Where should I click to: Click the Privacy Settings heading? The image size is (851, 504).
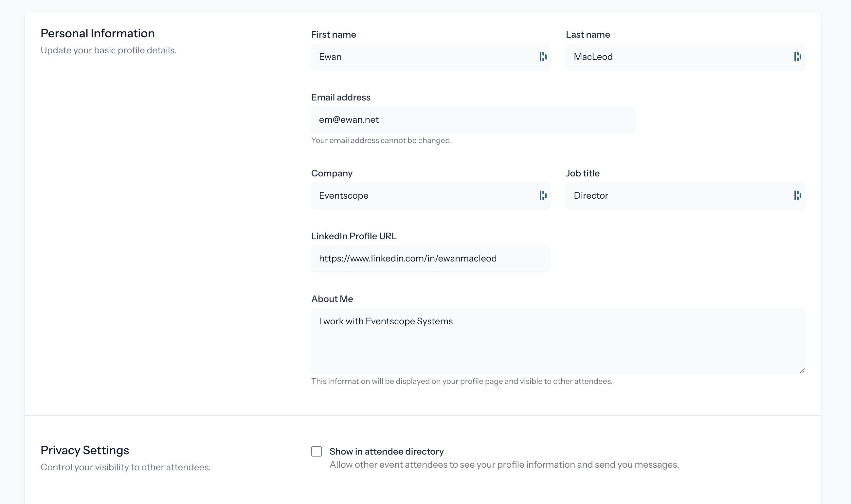point(84,450)
